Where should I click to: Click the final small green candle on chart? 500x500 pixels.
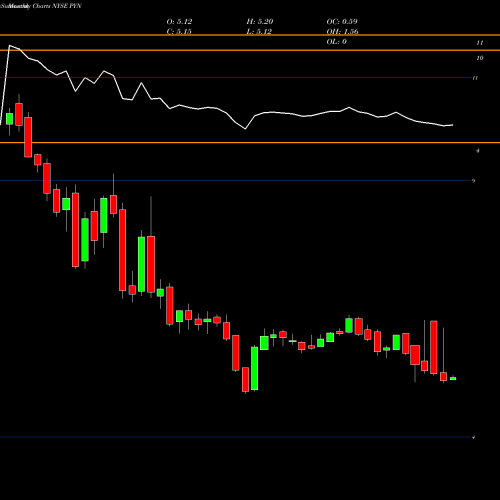[453, 378]
